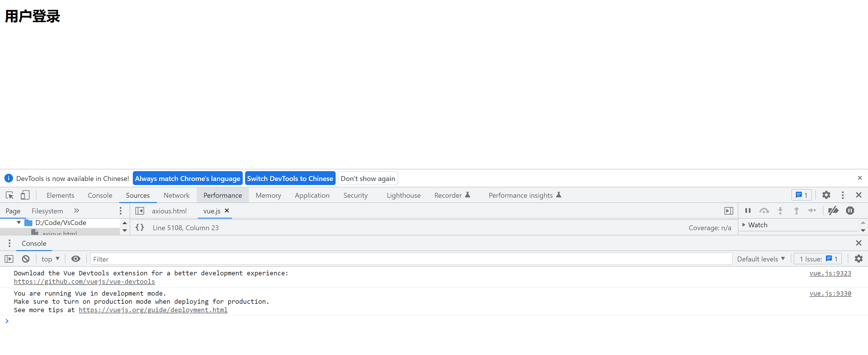
Task: Open the Security tab
Action: pos(356,195)
